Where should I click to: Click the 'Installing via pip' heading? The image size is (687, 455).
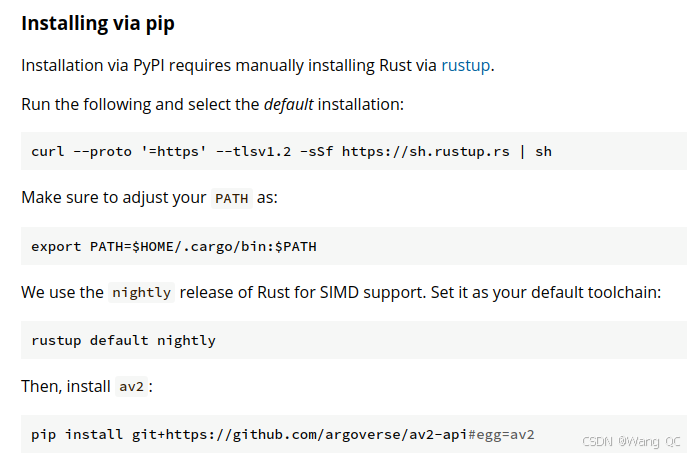click(x=98, y=23)
